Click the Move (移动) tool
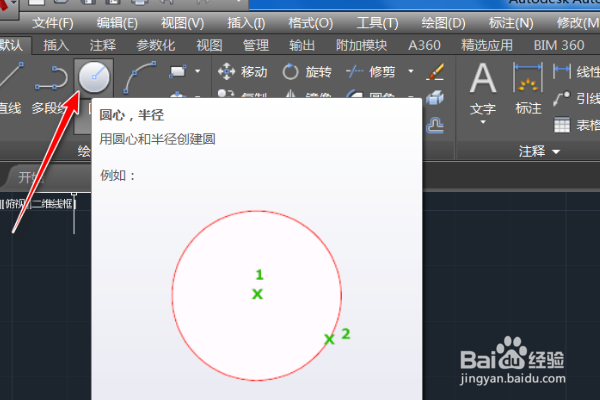The image size is (600, 400). tap(243, 72)
